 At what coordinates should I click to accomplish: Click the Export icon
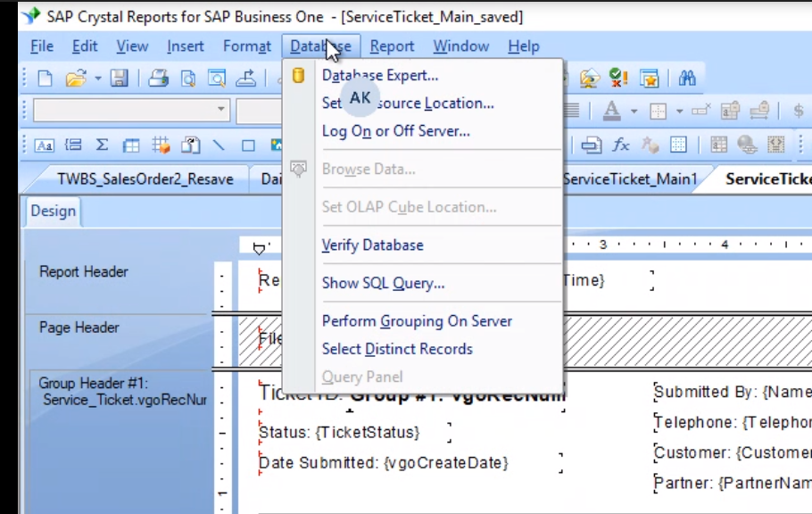(245, 79)
